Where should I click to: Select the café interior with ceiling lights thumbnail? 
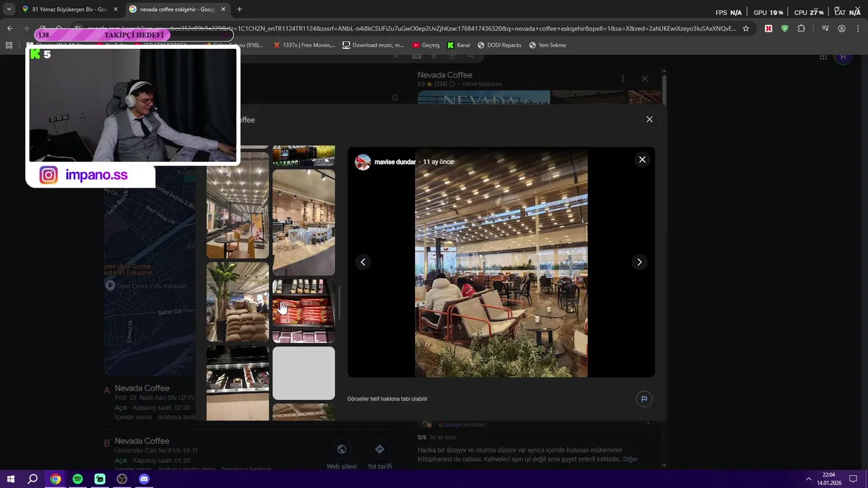point(237,205)
